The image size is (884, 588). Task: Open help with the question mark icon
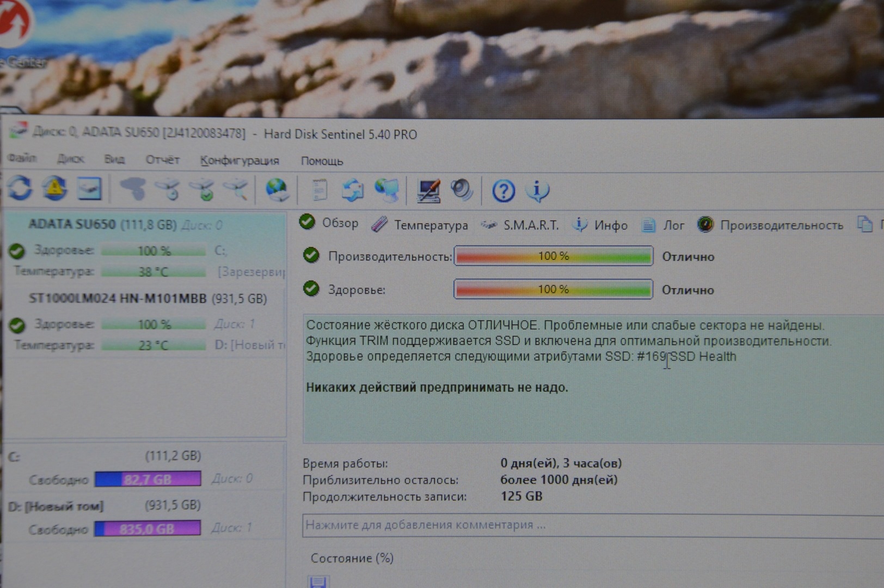coord(503,191)
